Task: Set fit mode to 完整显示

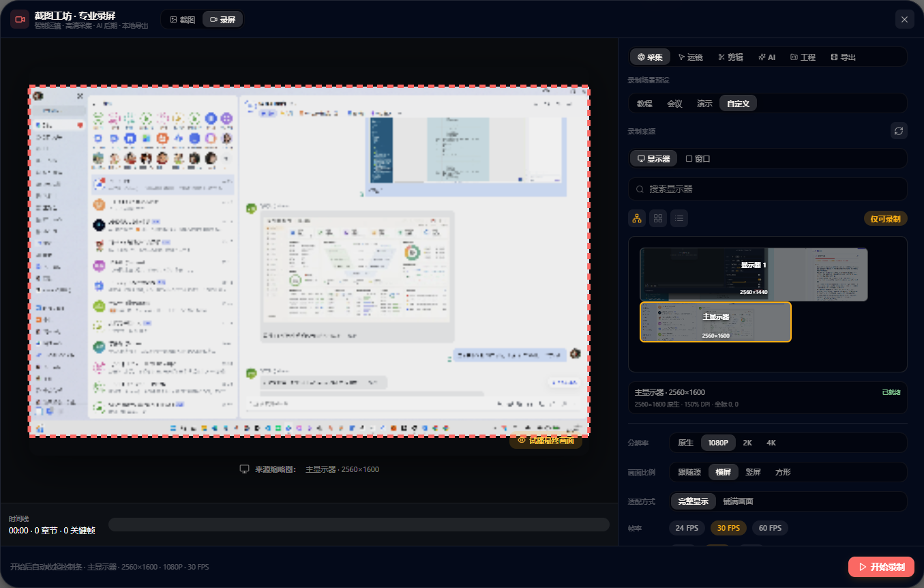Action: click(694, 501)
